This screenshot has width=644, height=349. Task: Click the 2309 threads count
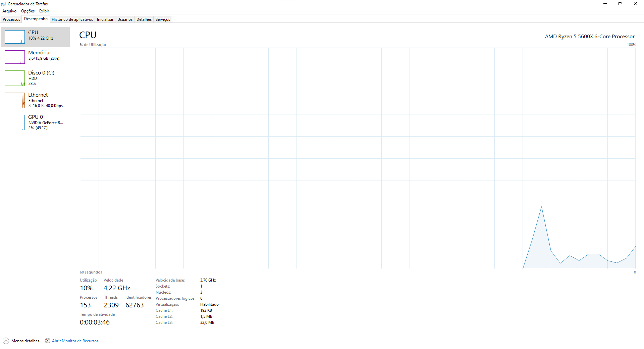pos(111,305)
